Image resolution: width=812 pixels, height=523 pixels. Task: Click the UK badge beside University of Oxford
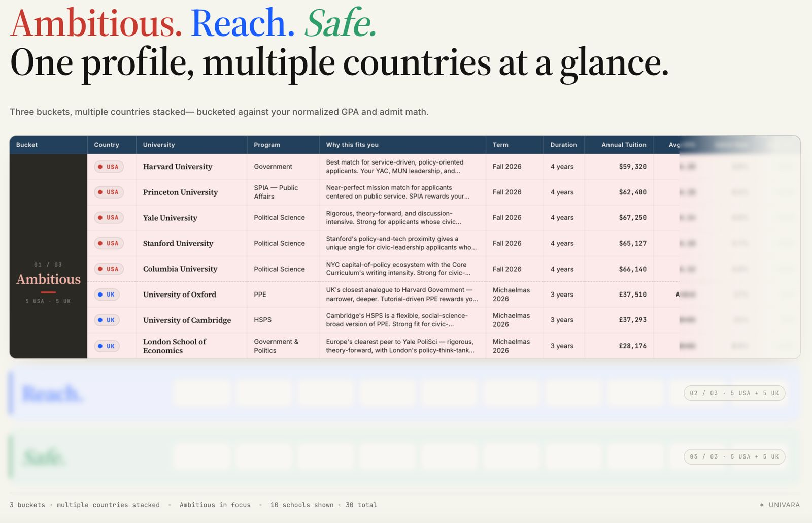pos(107,295)
